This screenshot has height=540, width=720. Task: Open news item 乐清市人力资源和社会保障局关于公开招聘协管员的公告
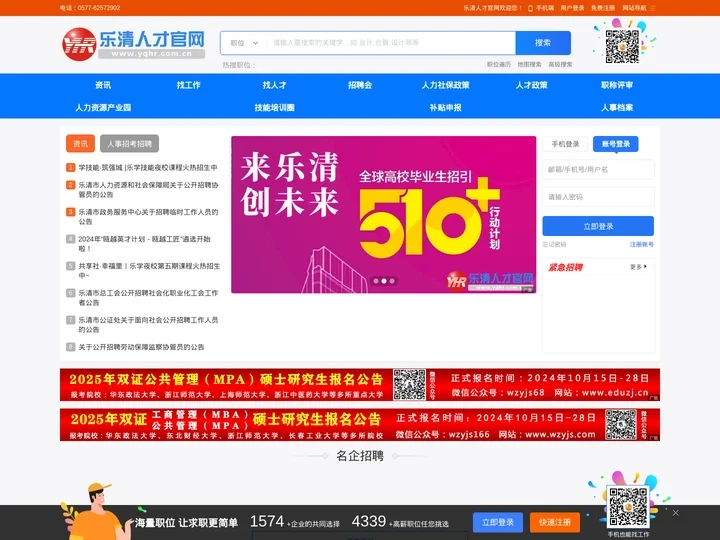(148, 190)
